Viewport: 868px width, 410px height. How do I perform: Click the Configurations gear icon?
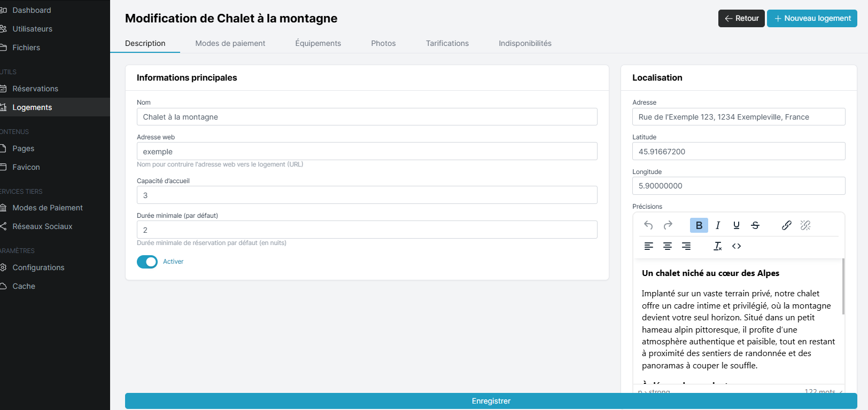tap(3, 267)
